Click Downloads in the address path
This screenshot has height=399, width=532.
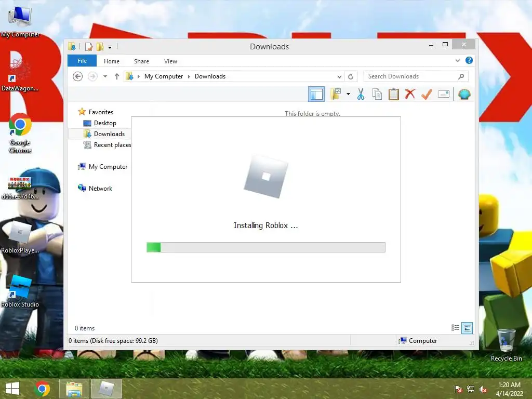coord(210,76)
